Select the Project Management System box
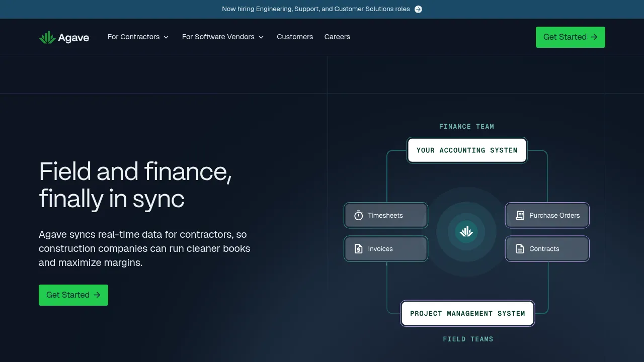644x362 pixels. click(x=467, y=313)
